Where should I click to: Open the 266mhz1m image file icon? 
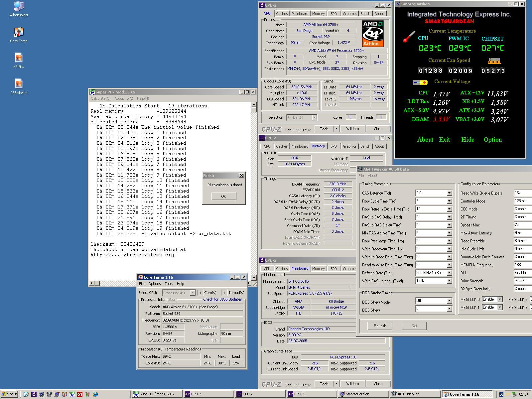click(x=19, y=87)
